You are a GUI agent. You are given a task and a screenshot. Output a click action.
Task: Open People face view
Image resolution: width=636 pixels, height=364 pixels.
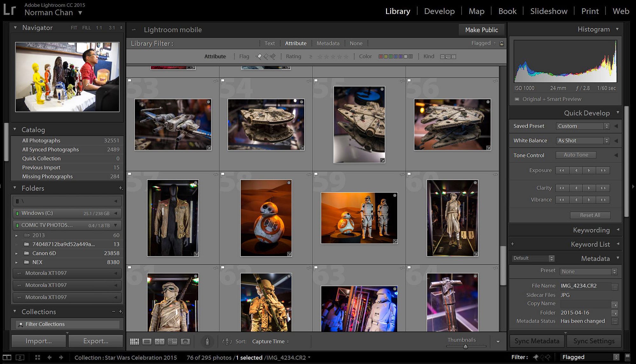pos(185,341)
